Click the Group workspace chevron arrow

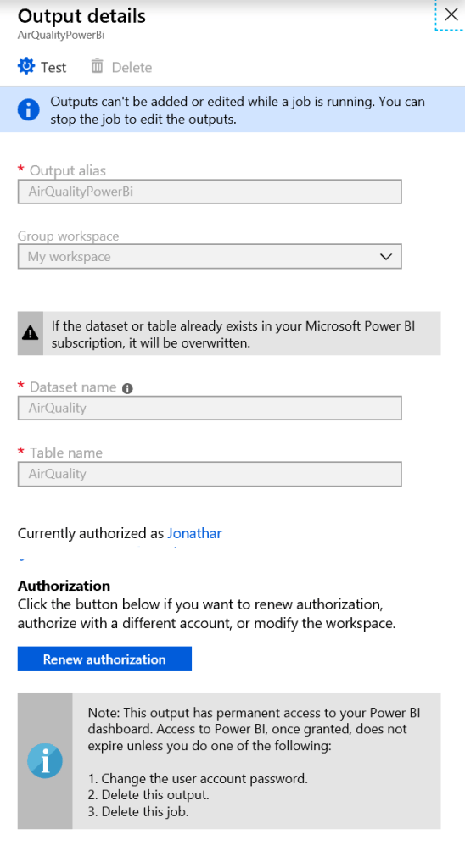[x=386, y=257]
